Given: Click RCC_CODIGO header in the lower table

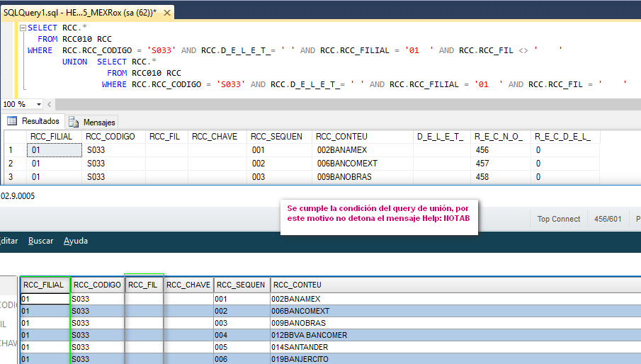Looking at the screenshot, I should (x=97, y=285).
